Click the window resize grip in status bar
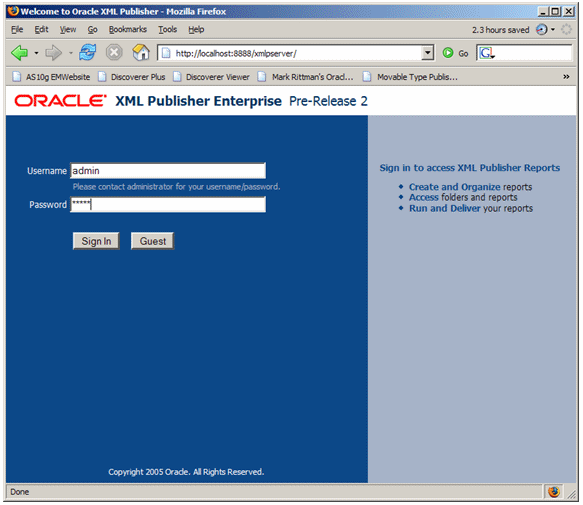Viewport: 583px width, 505px height. tap(571, 495)
